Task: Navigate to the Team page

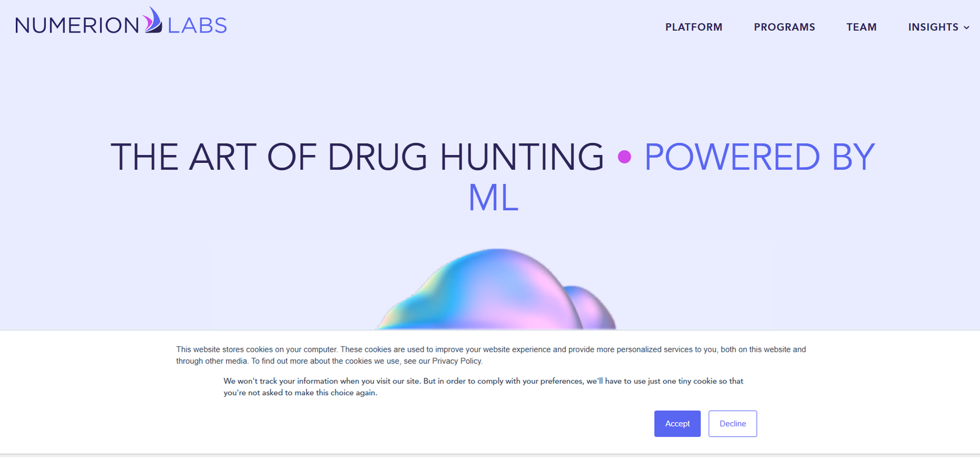Action: pyautogui.click(x=861, y=27)
